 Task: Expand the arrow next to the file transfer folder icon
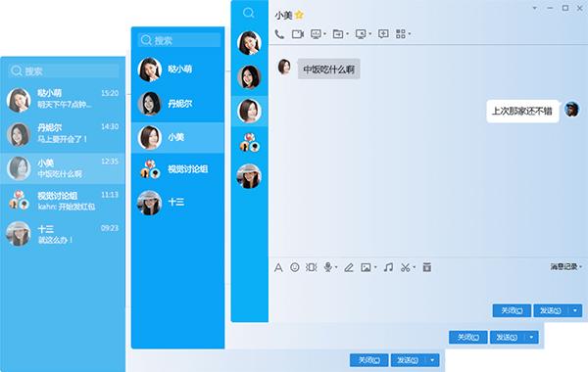coord(347,34)
